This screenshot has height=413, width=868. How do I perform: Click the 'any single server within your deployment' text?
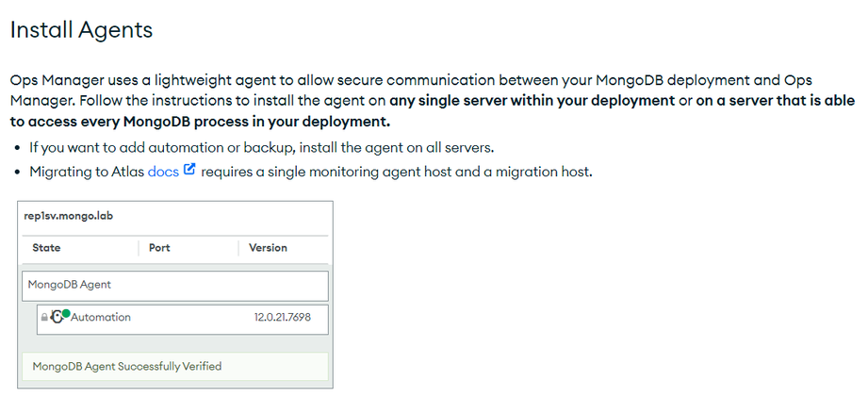pos(532,101)
